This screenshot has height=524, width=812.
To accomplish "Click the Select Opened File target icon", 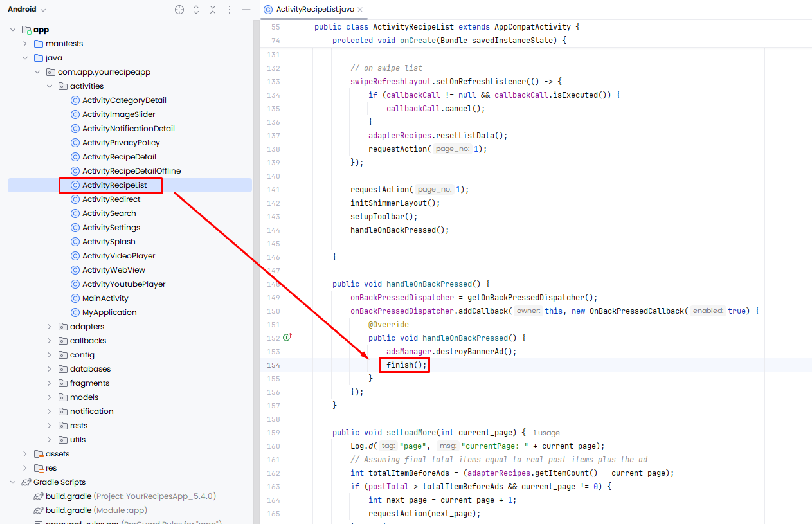I will (x=179, y=10).
